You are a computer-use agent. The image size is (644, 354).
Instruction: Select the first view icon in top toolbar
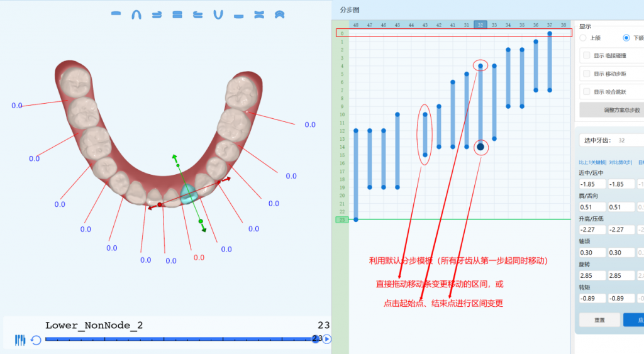[116, 14]
